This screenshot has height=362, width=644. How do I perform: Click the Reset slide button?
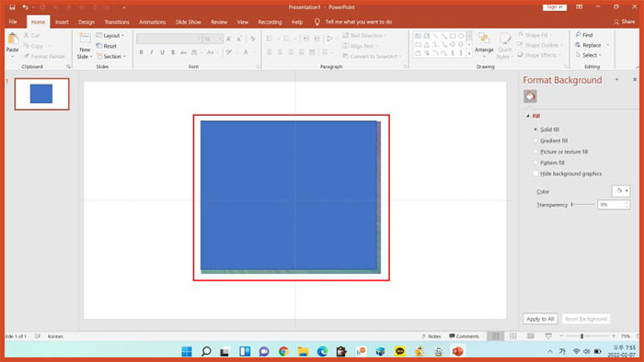click(107, 46)
